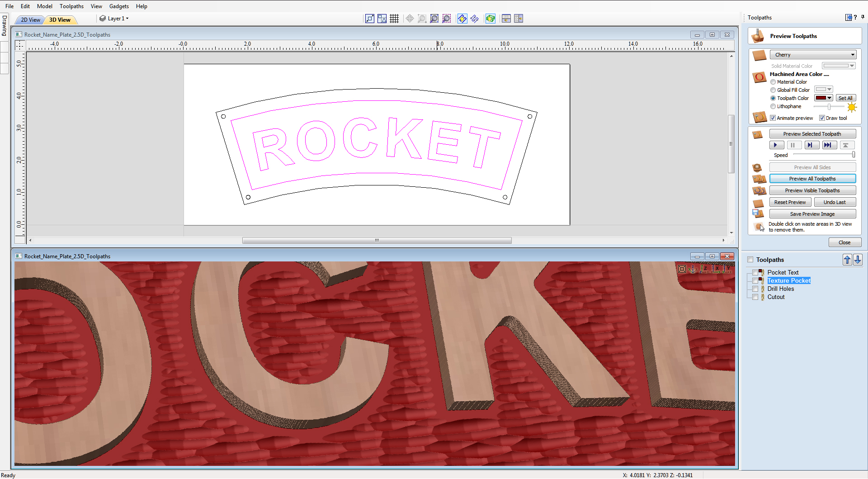This screenshot has width=868, height=479.
Task: Tile windows horizontally using toolbar icon
Action: tap(506, 19)
